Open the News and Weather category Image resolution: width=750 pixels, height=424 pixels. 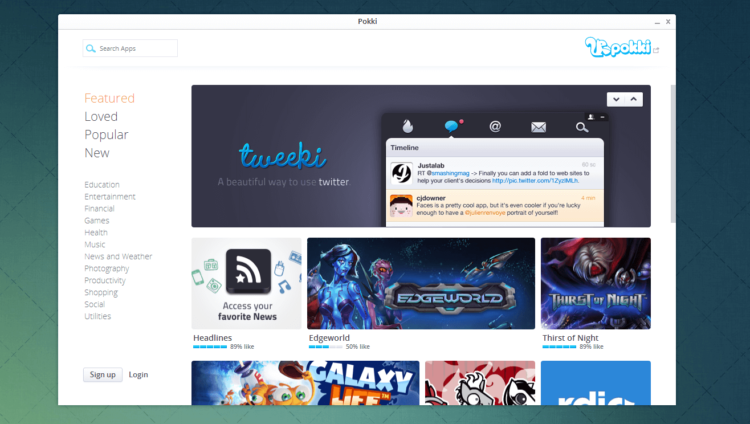[118, 257]
